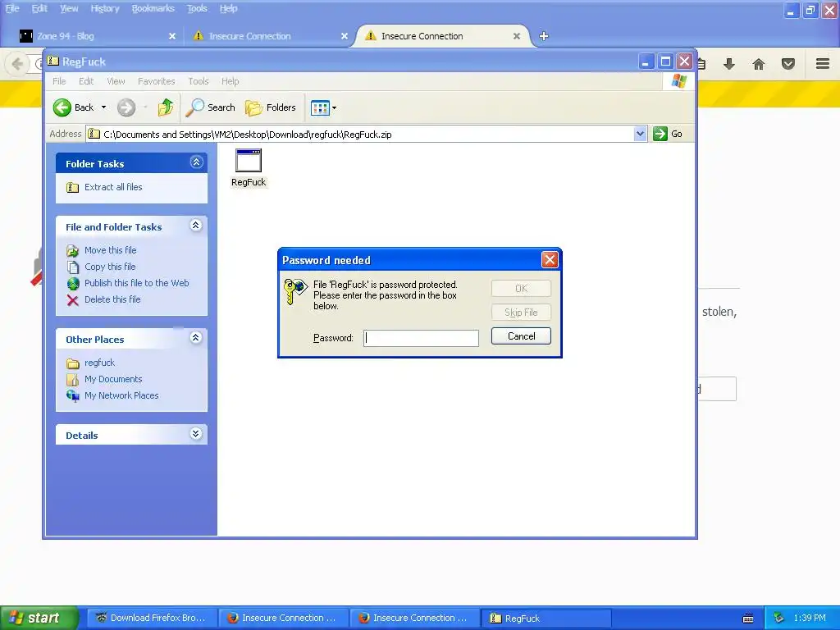
Task: Open the regfuck folder link
Action: (99, 363)
